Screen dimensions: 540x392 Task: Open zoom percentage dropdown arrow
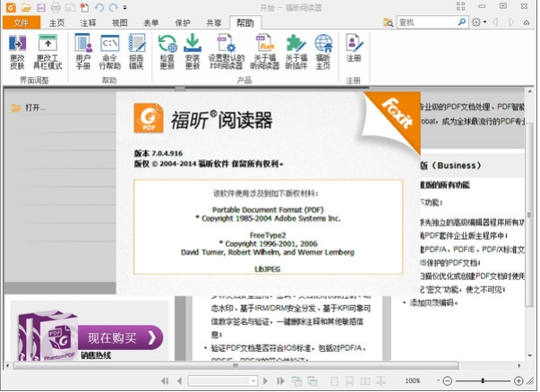(x=438, y=380)
